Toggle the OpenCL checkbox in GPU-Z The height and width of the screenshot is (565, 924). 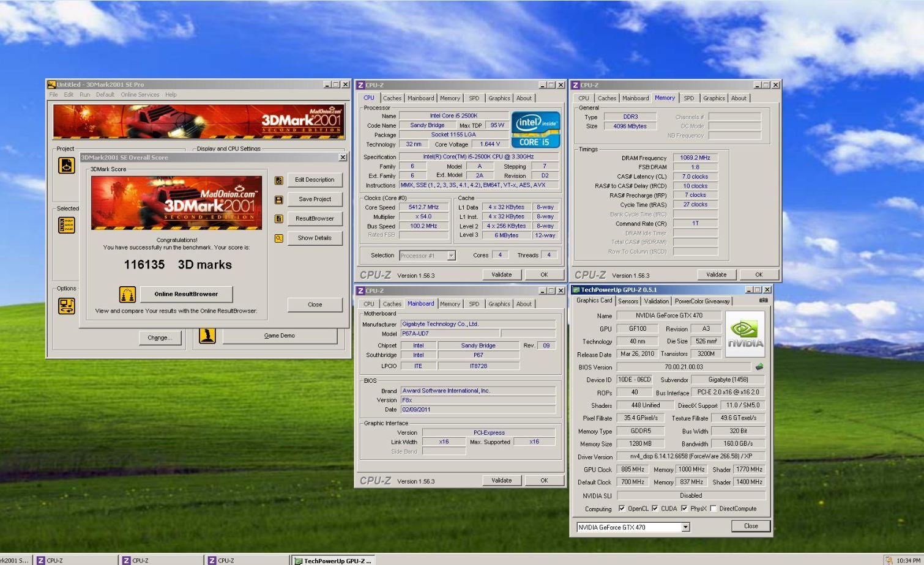tap(622, 509)
